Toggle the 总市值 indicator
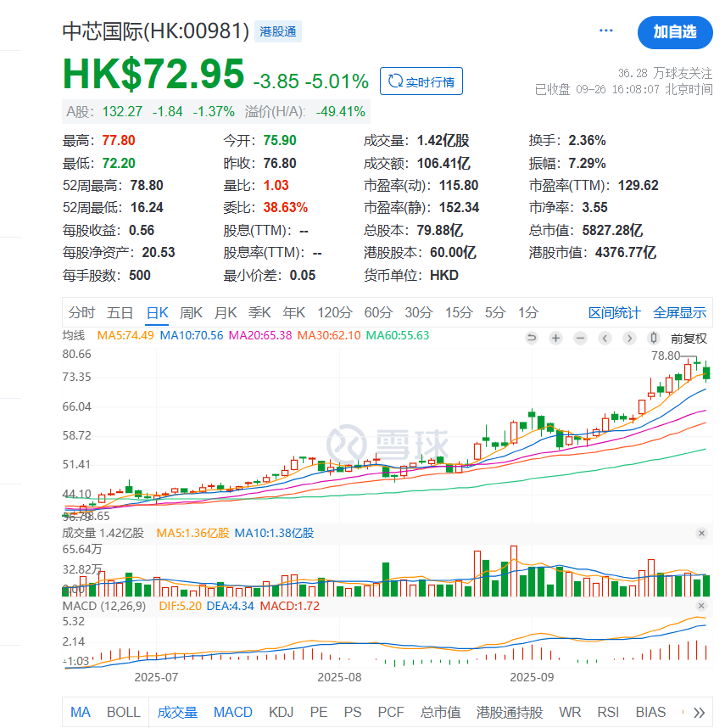 [x=440, y=712]
